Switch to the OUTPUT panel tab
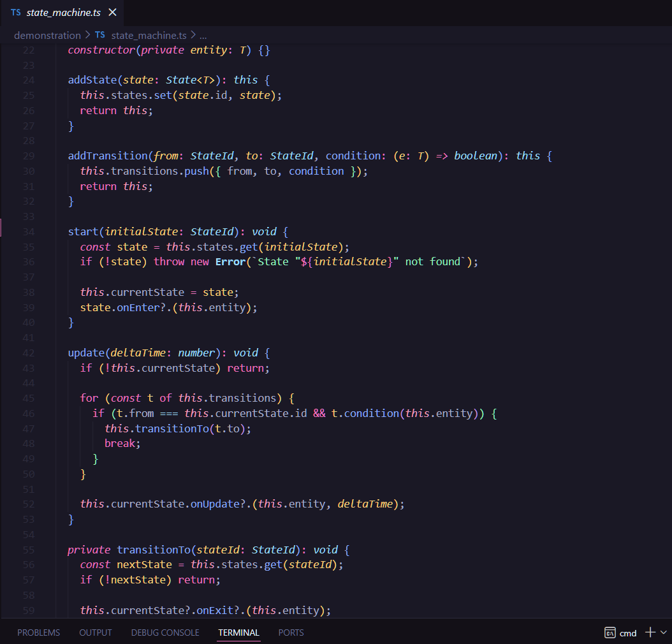Viewport: 672px width, 644px height. pyautogui.click(x=96, y=633)
